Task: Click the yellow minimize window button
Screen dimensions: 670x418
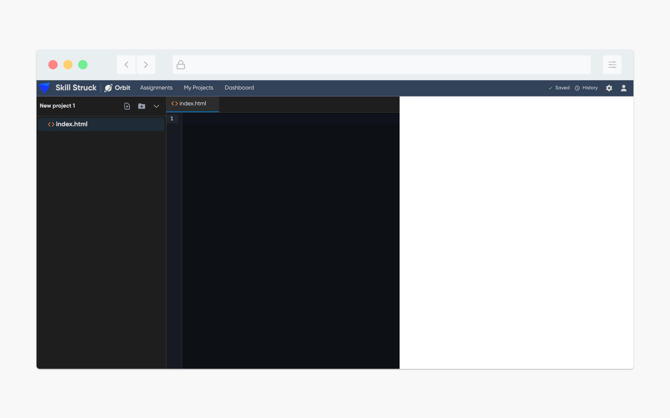Action: tap(68, 65)
